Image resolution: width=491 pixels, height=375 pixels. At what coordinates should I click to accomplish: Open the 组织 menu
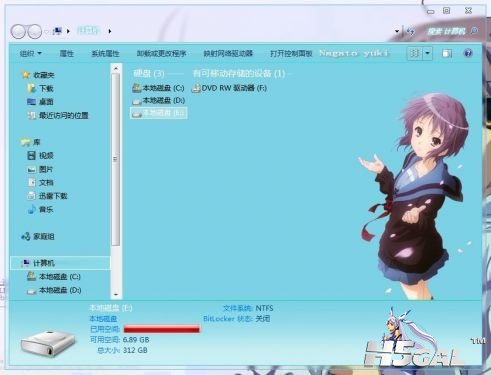(31, 53)
